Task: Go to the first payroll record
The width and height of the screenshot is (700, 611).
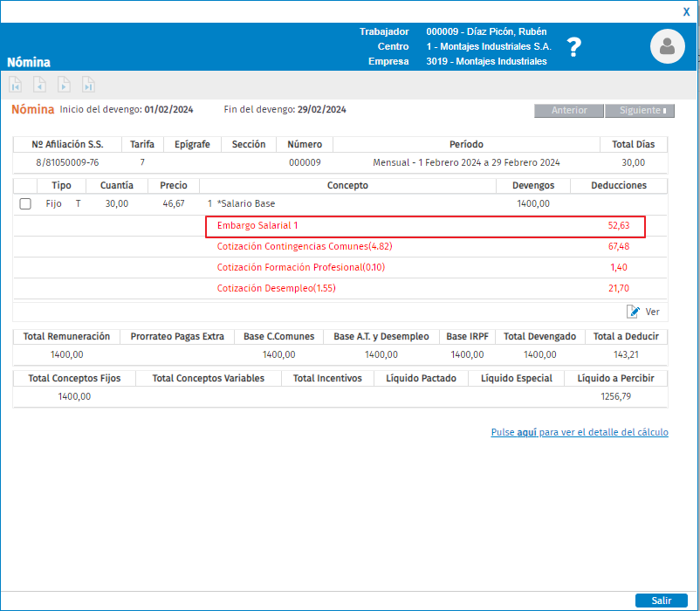Action: 16,85
